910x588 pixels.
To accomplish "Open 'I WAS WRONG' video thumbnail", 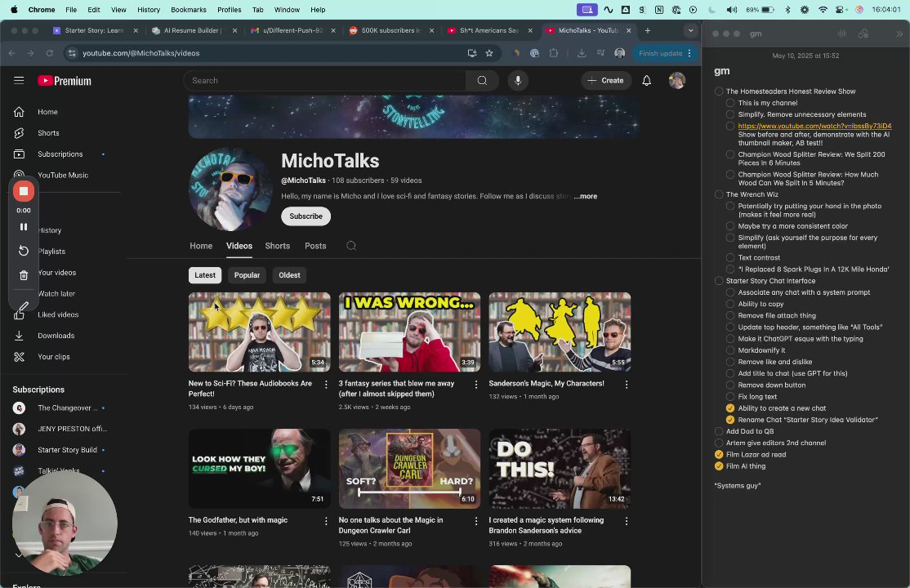I will click(409, 332).
